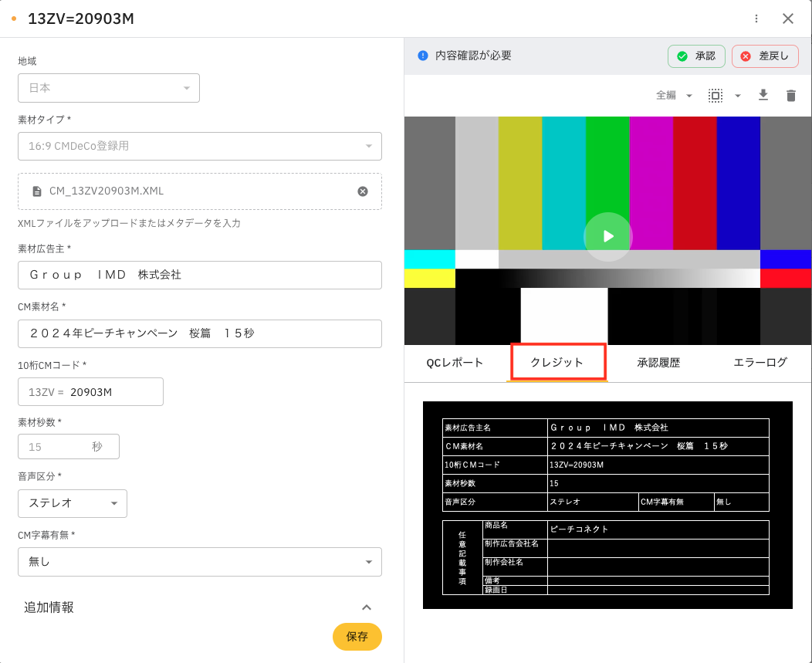Screen dimensions: 812x663
Task: Click the XML file document icon
Action: (36, 191)
